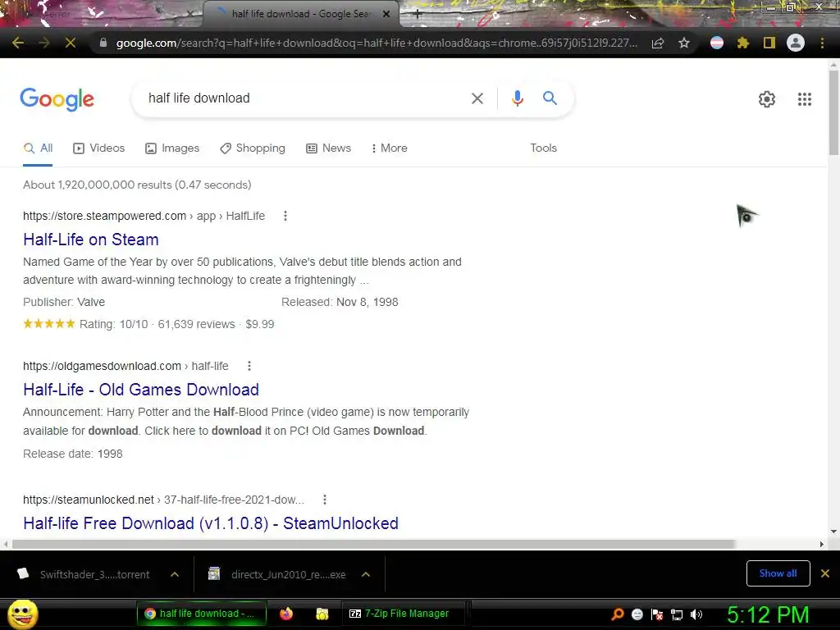Click the store.steampowered.com result URL
840x630 pixels.
[x=144, y=216]
